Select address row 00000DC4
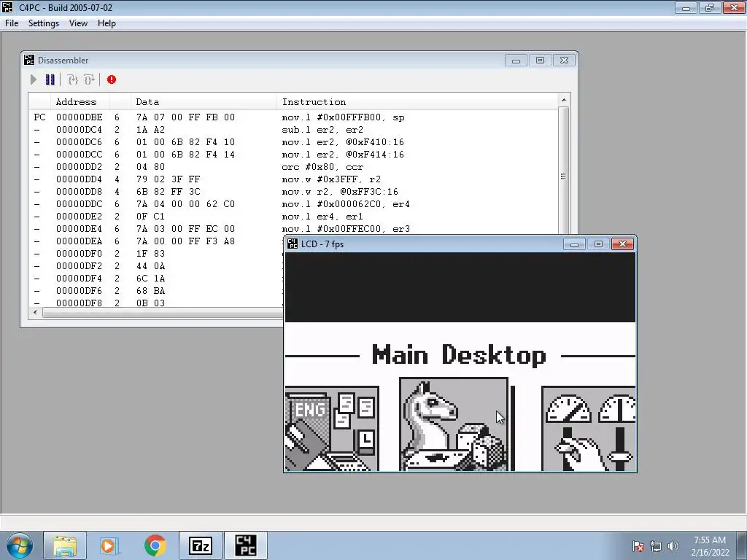 (x=293, y=130)
